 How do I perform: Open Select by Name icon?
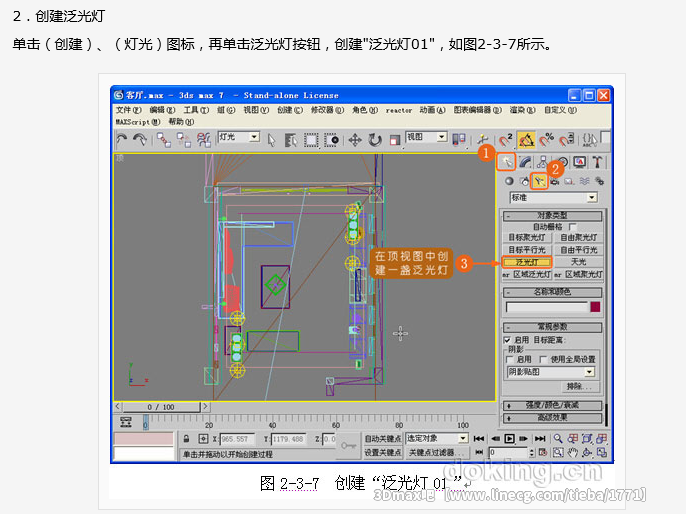point(290,140)
